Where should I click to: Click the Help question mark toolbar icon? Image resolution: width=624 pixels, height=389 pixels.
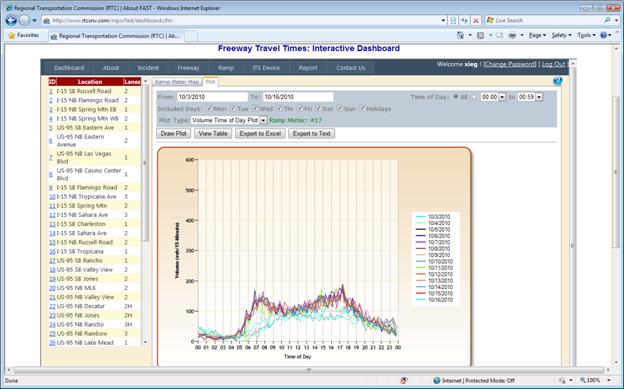[x=603, y=35]
